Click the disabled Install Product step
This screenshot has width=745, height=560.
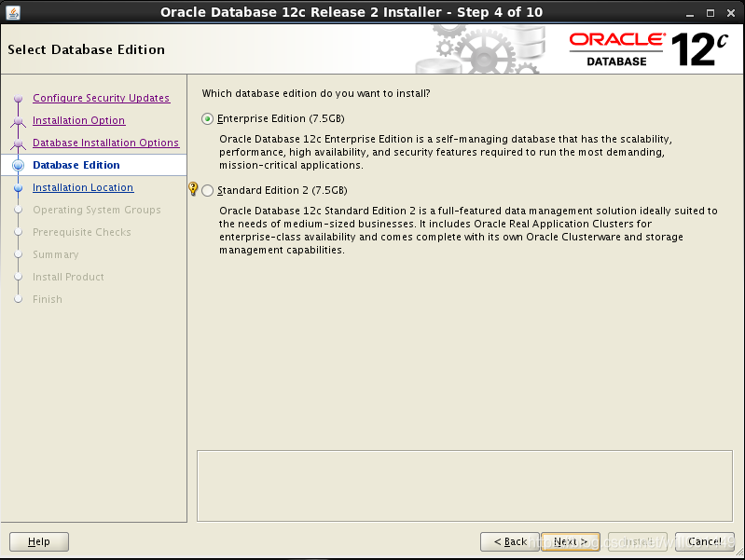pyautogui.click(x=68, y=277)
